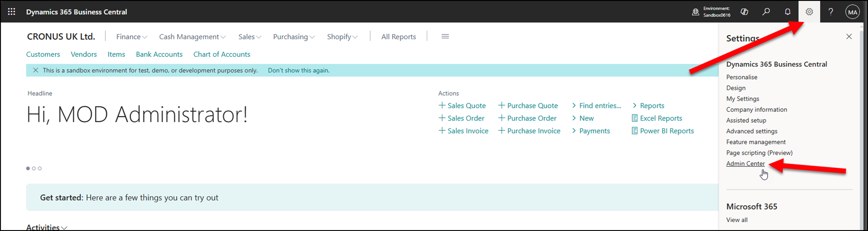Click the Hi, MOD Administrator headline
This screenshot has height=231, width=868.
(137, 115)
